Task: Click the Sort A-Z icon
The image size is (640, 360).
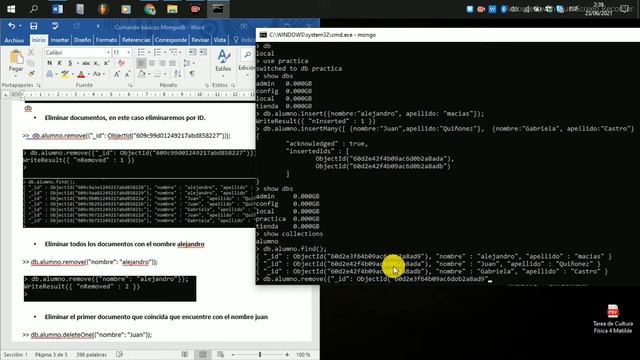Action: (x=178, y=74)
